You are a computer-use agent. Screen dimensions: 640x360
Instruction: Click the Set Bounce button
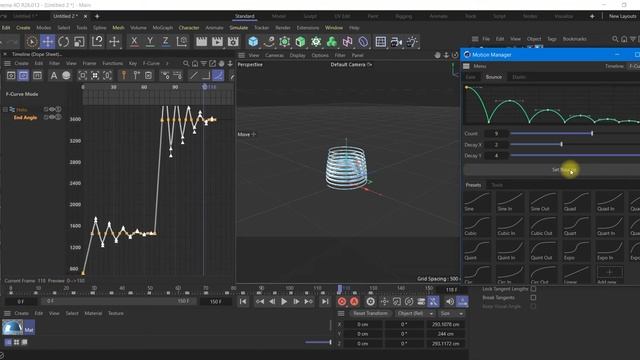552,170
